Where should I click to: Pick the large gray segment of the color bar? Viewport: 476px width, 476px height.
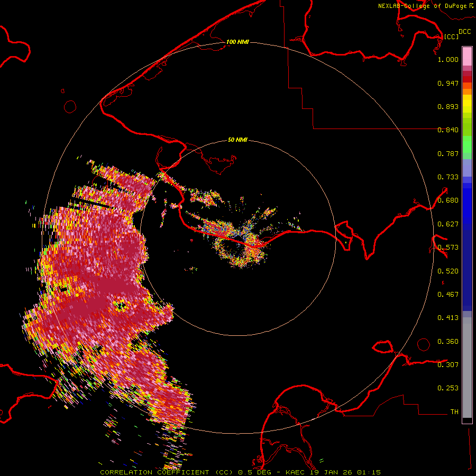coord(467,368)
